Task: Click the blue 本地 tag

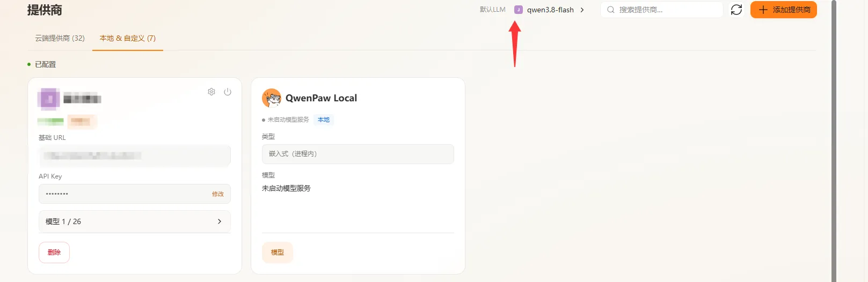Action: click(x=324, y=120)
